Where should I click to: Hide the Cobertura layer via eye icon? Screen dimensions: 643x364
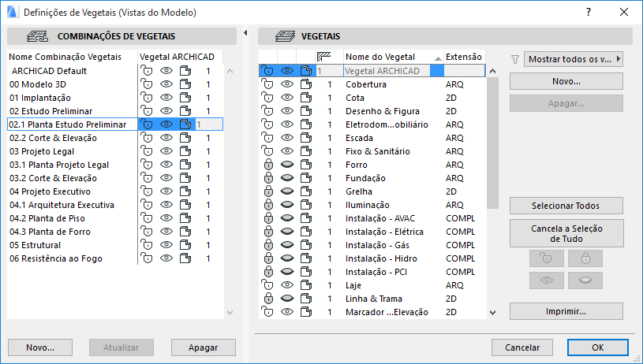pyautogui.click(x=287, y=84)
